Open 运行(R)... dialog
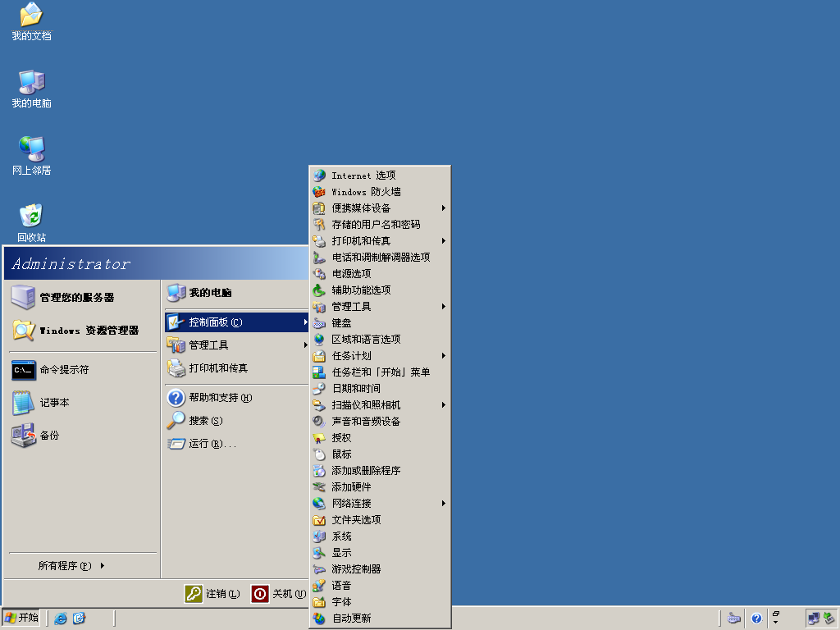The width and height of the screenshot is (840, 630). (x=236, y=444)
